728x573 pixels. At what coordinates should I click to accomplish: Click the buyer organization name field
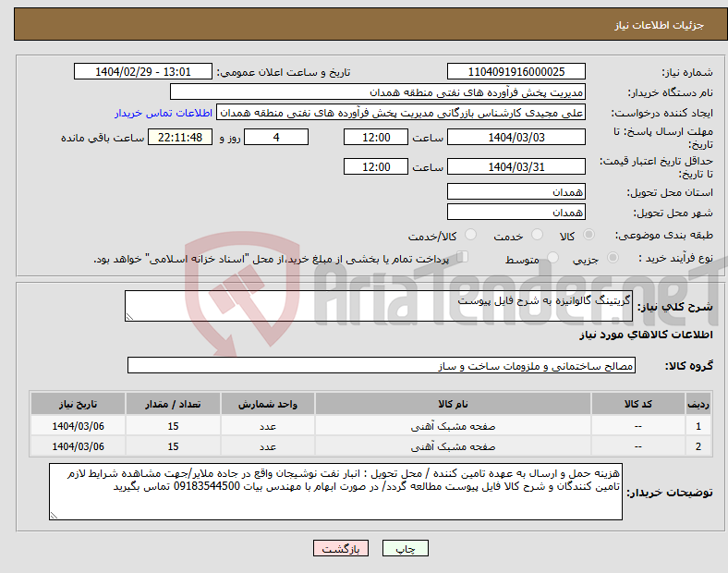(x=378, y=91)
